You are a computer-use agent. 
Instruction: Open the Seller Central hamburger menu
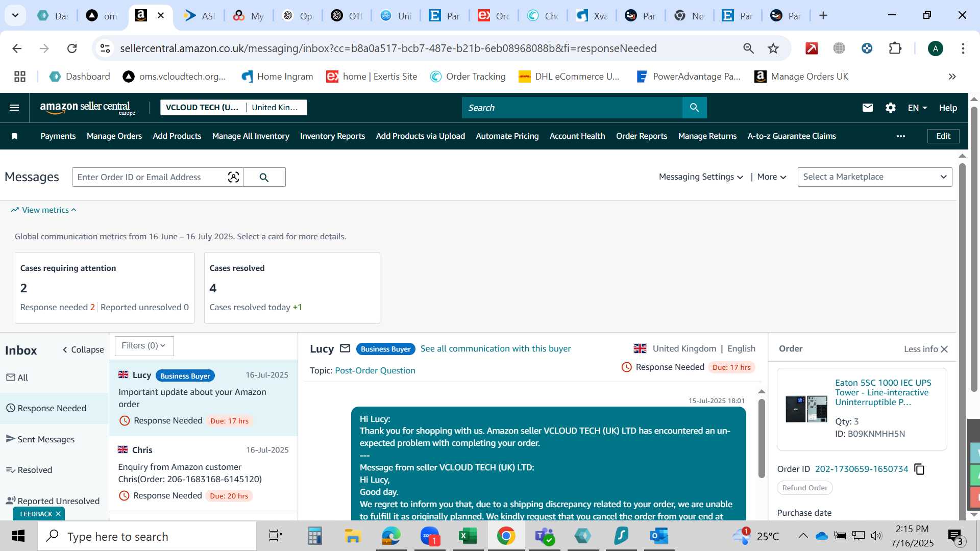(x=14, y=108)
